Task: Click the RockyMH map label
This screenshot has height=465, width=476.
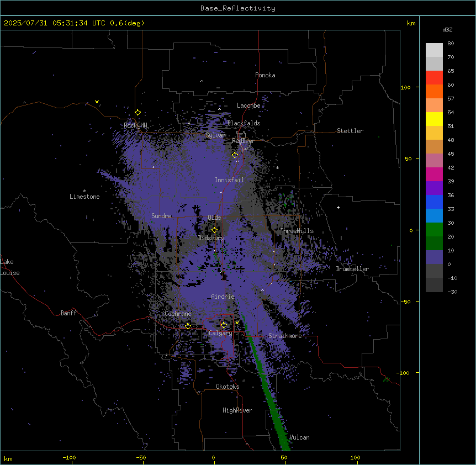Action: 135,125
